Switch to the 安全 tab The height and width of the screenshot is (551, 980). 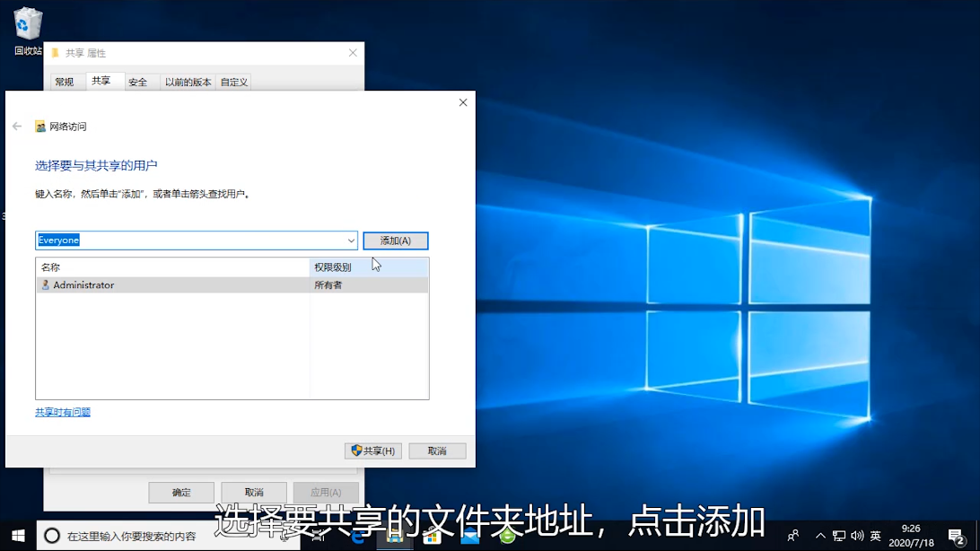(137, 82)
